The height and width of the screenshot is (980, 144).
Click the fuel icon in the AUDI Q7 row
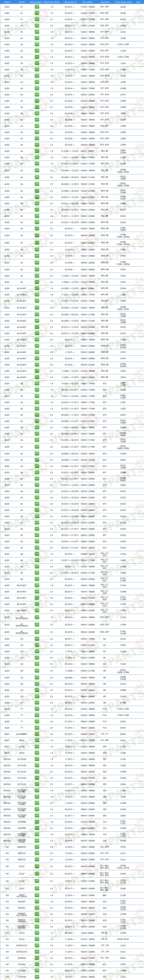(x=37, y=703)
